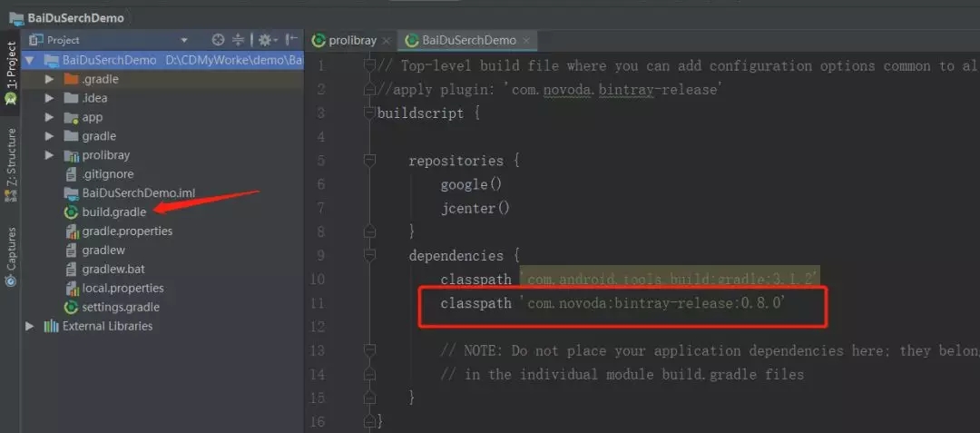Viewport: 980px width, 433px height.
Task: Click the BaiDuSerchDemo.iml file icon
Action: pyautogui.click(x=72, y=193)
